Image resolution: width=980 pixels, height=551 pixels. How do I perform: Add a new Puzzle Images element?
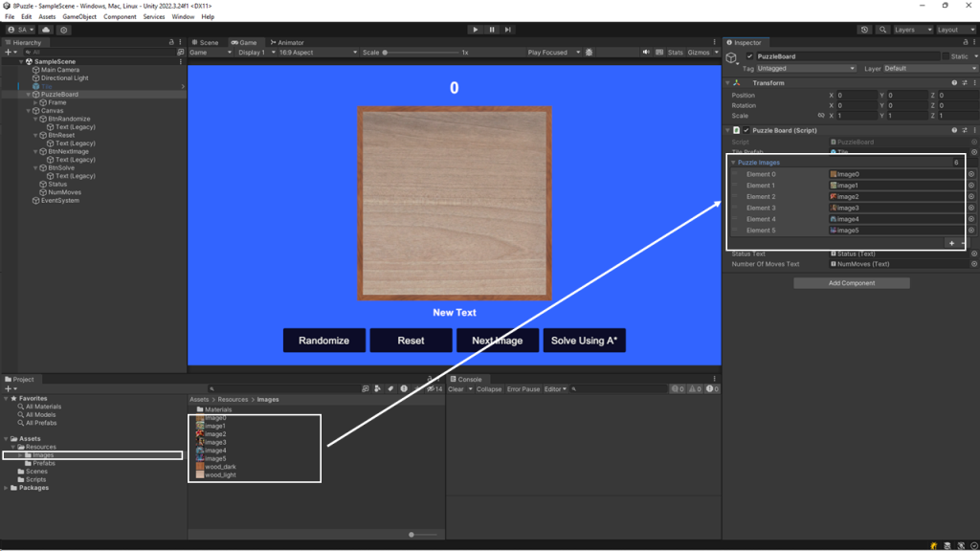(951, 243)
